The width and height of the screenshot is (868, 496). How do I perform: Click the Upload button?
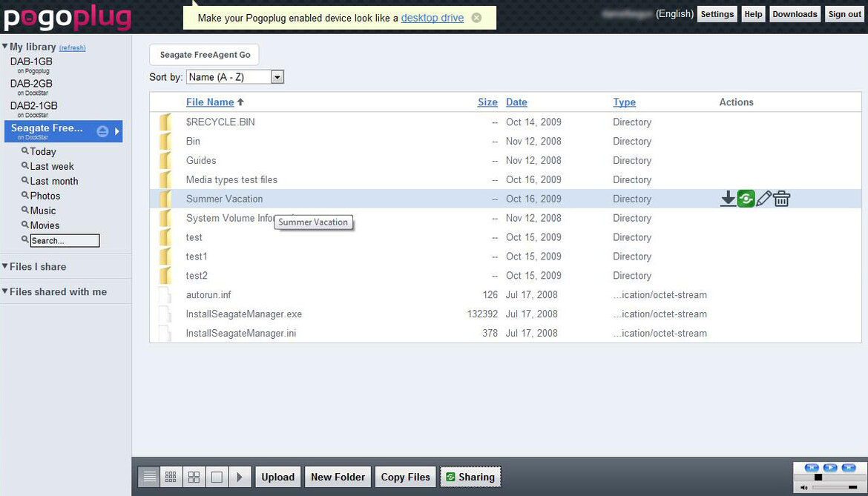point(278,477)
